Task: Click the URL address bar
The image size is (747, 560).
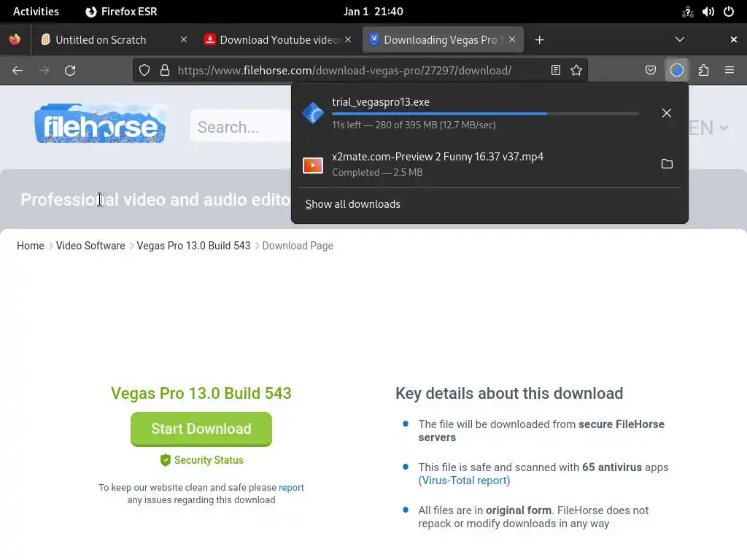Action: click(344, 71)
